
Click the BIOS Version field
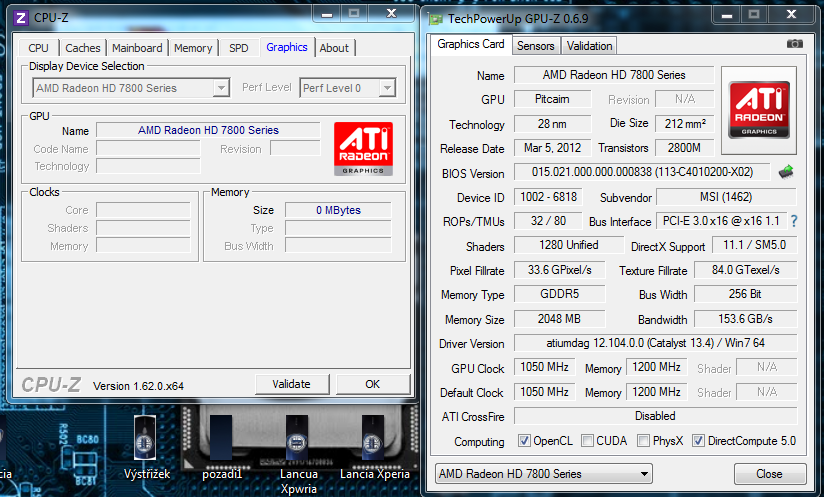click(642, 172)
